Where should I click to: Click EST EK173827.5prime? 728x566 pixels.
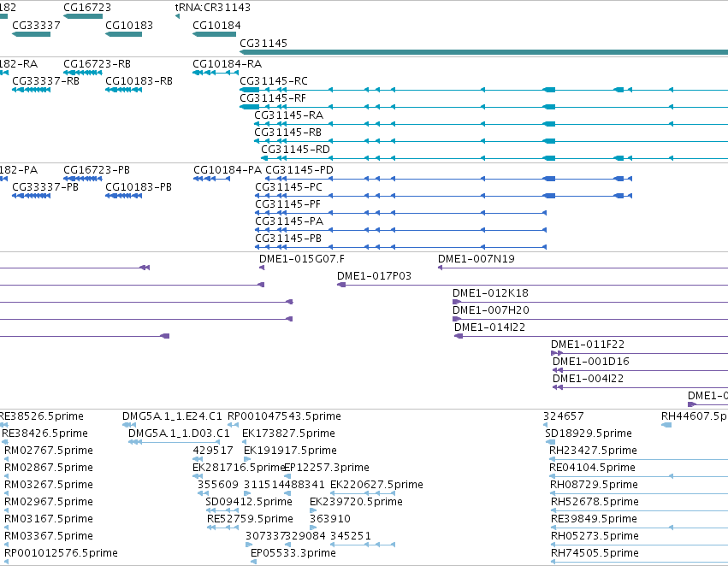coord(288,433)
